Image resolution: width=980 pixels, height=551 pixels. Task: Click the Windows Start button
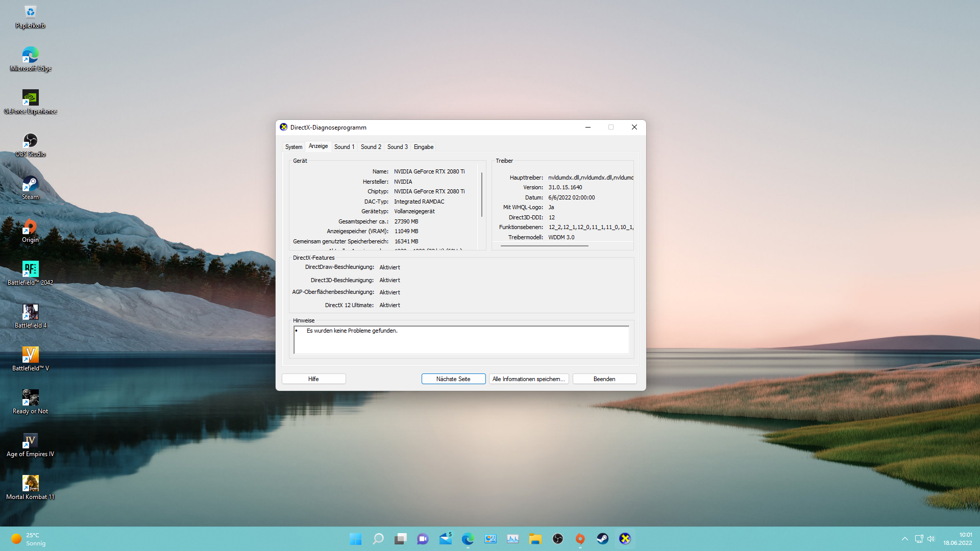[x=356, y=539]
